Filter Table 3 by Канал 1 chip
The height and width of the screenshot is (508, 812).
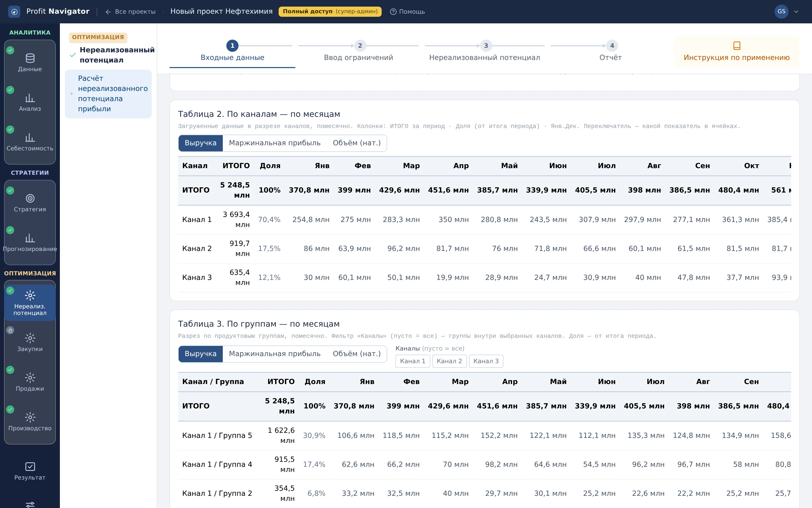(413, 361)
